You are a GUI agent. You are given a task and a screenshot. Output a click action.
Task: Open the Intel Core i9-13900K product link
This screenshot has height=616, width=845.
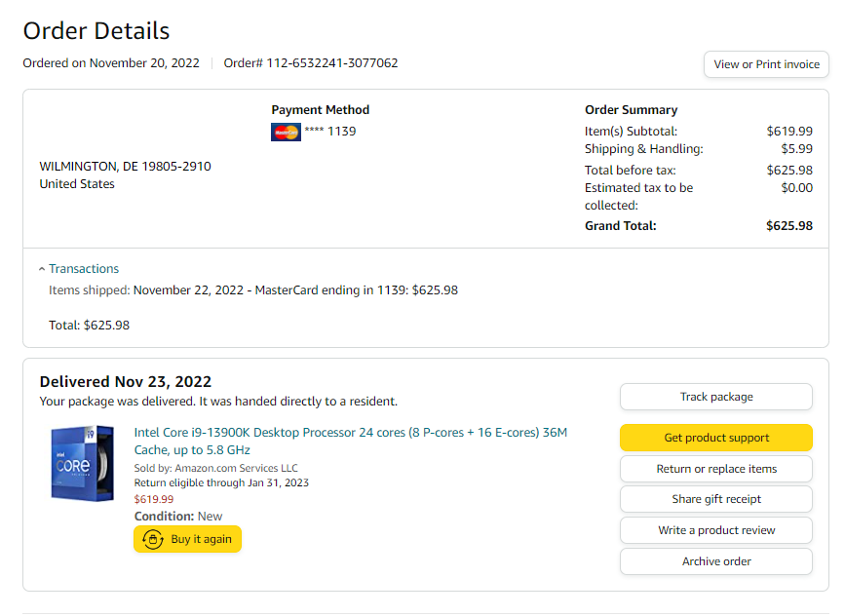pos(350,441)
